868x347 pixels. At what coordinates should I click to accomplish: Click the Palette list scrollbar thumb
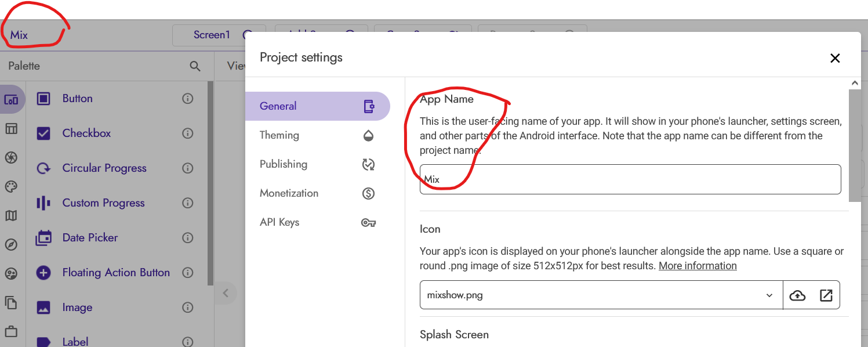(210, 183)
